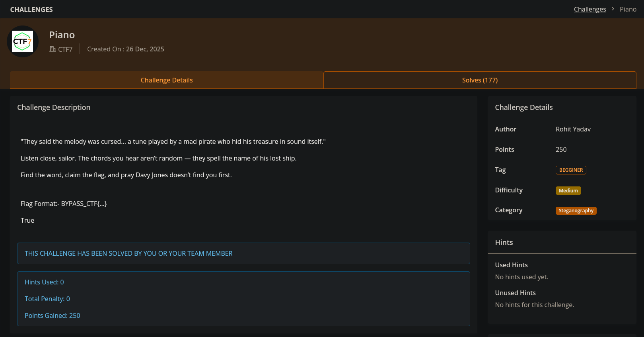Image resolution: width=644 pixels, height=337 pixels.
Task: Go to Challenges breadcrumb link
Action: click(x=590, y=9)
